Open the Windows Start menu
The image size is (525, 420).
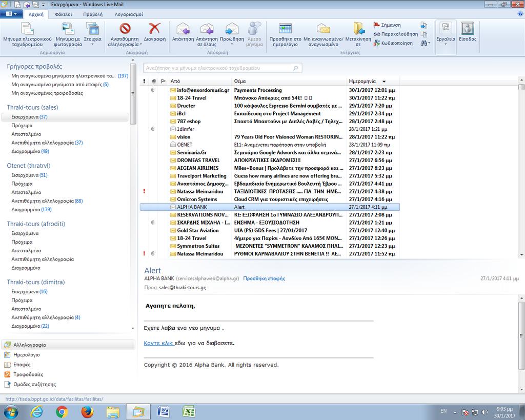10,412
